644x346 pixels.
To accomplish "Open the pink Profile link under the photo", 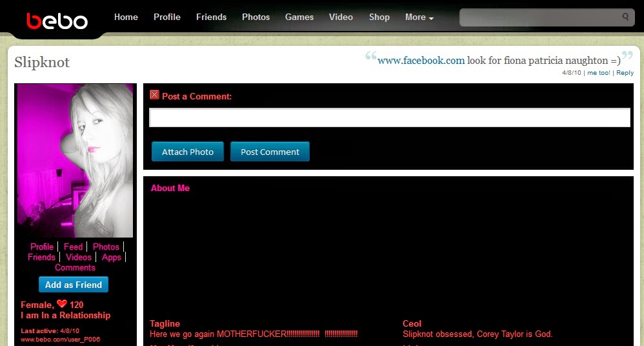I will (42, 247).
